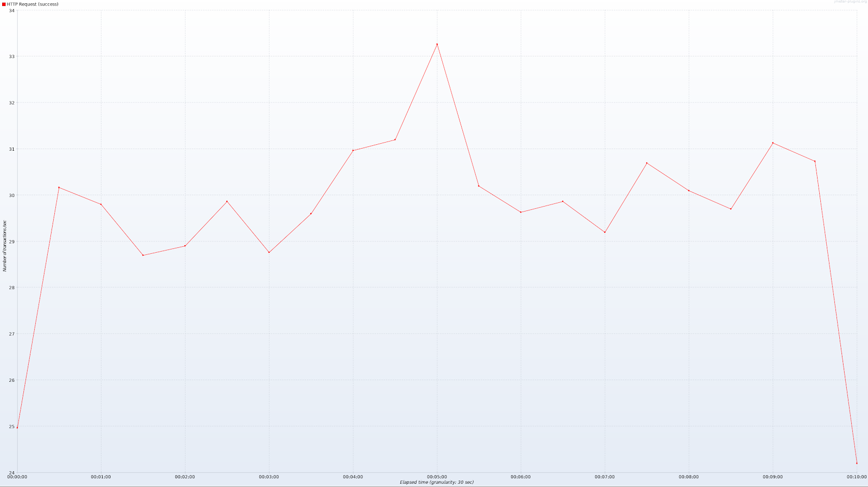Viewport: 868px width, 487px height.
Task: Click the 00:02:00 x-axis tick label
Action: 185,477
